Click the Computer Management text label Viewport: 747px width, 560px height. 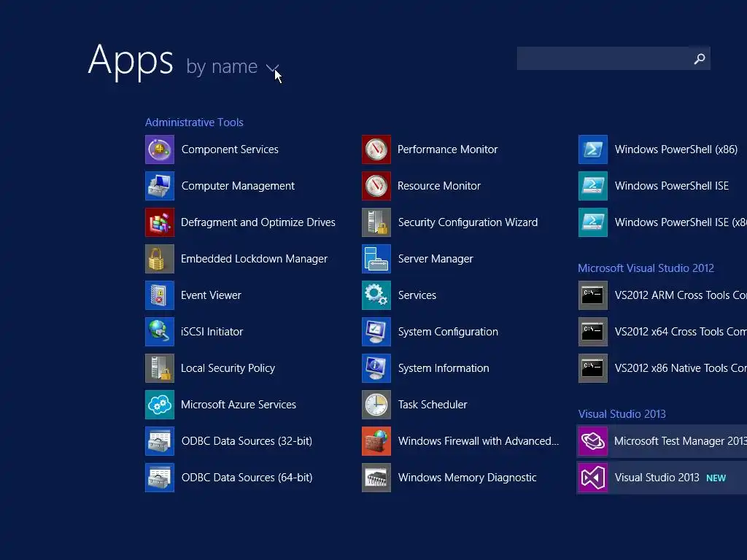coord(238,186)
